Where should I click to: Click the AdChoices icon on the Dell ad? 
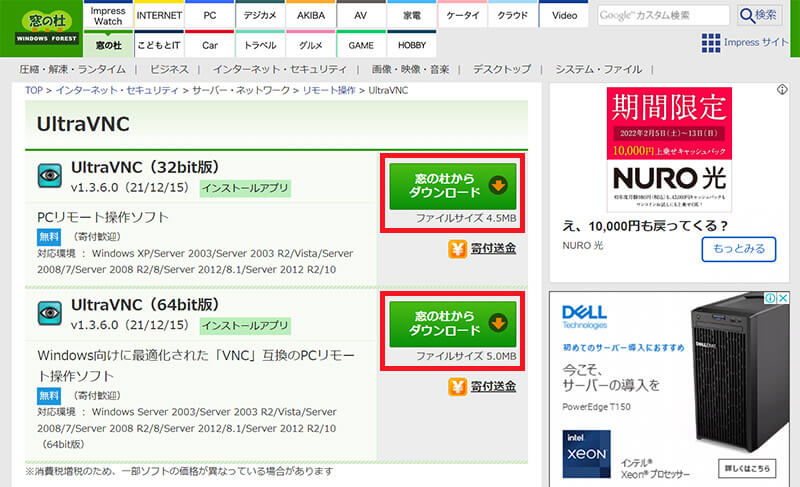[770, 298]
